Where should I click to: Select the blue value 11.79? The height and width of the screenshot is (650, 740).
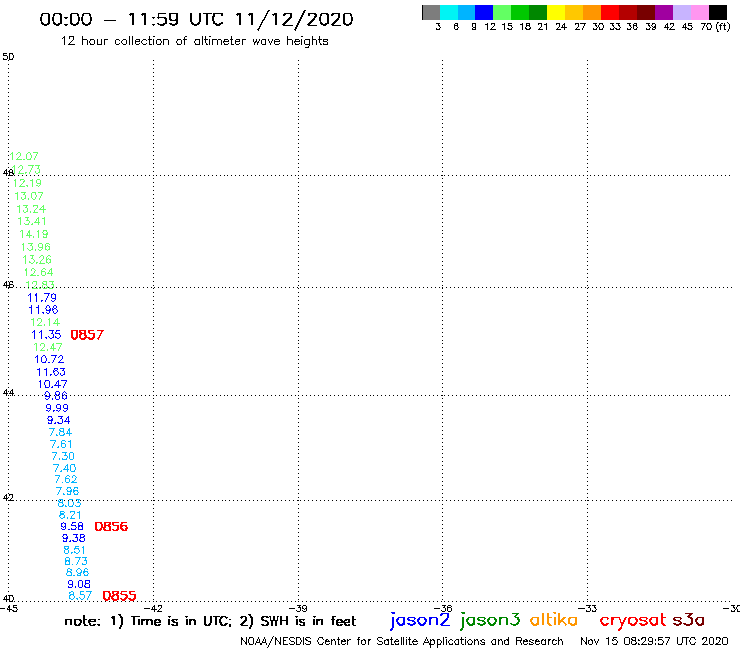coord(42,298)
